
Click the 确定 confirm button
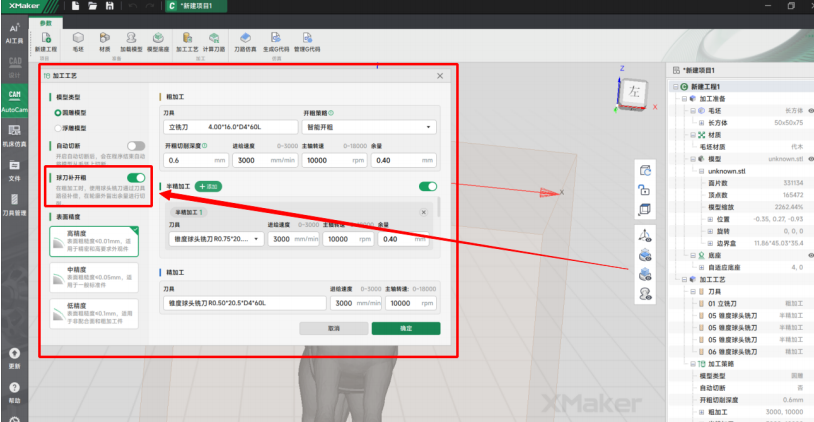click(405, 328)
